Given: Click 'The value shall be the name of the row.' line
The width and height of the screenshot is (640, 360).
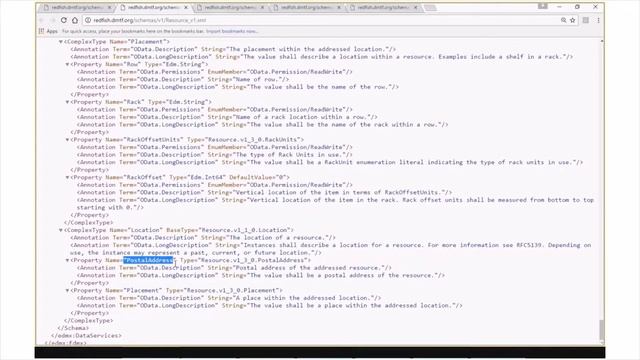Looking at the screenshot, I should pos(238,87).
